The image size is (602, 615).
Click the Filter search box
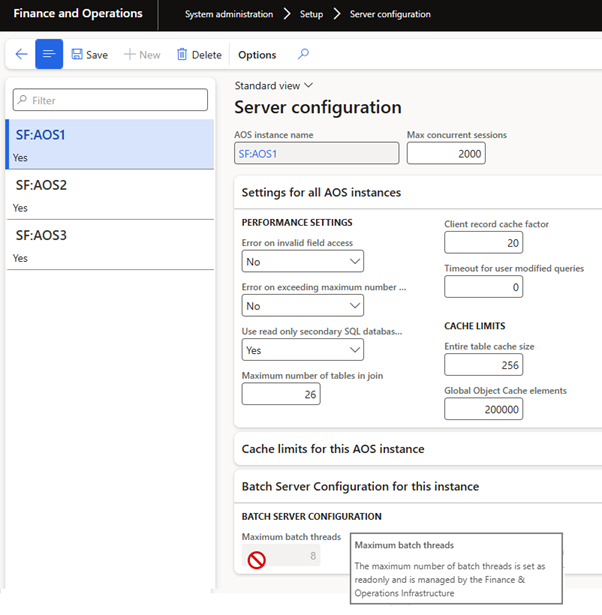pyautogui.click(x=110, y=100)
